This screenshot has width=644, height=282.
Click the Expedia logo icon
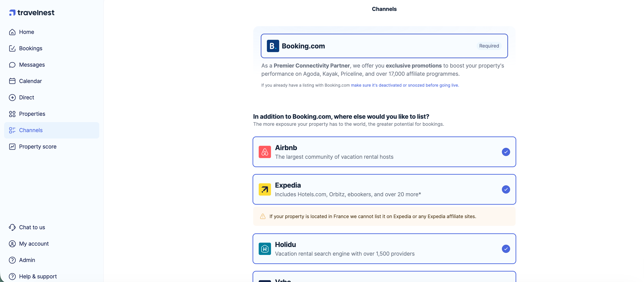(x=265, y=189)
